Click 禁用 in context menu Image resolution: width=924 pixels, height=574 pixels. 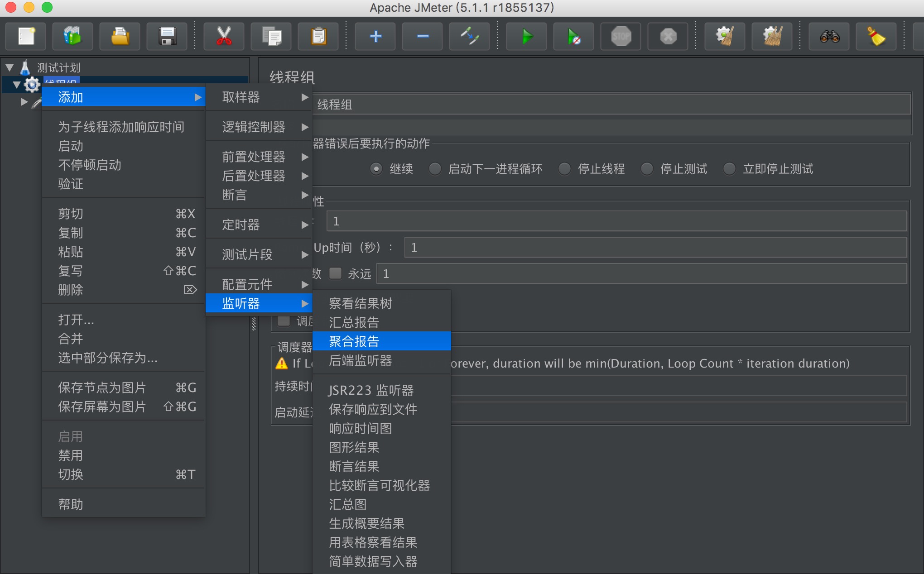tap(124, 455)
